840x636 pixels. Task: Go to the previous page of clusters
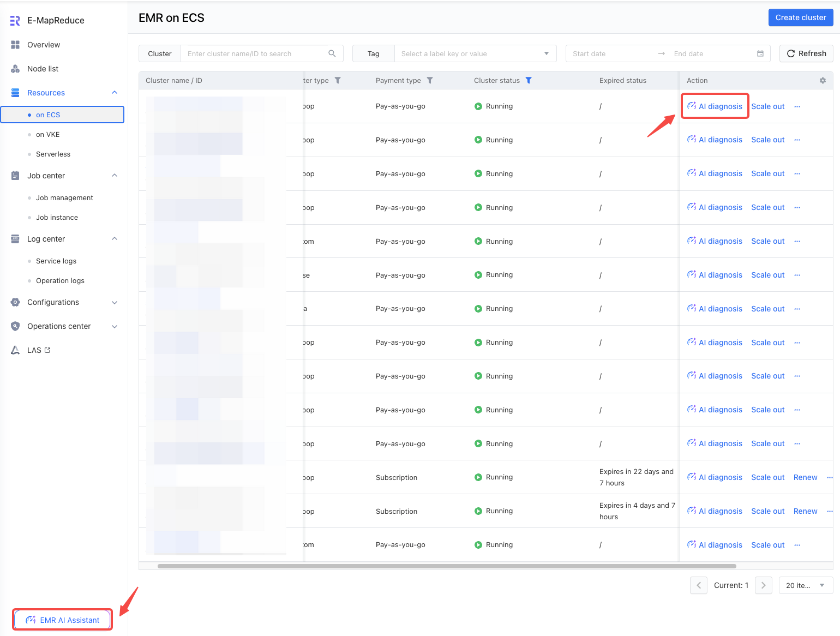click(x=699, y=585)
